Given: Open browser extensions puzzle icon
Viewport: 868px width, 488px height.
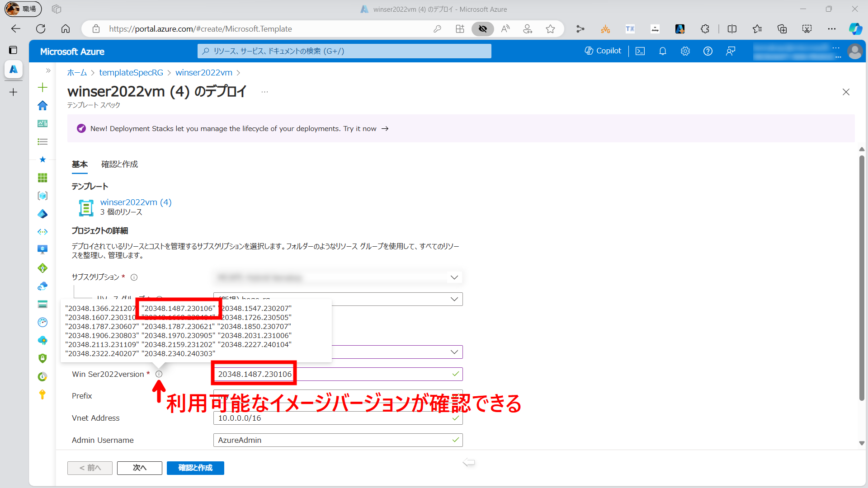Looking at the screenshot, I should point(705,29).
